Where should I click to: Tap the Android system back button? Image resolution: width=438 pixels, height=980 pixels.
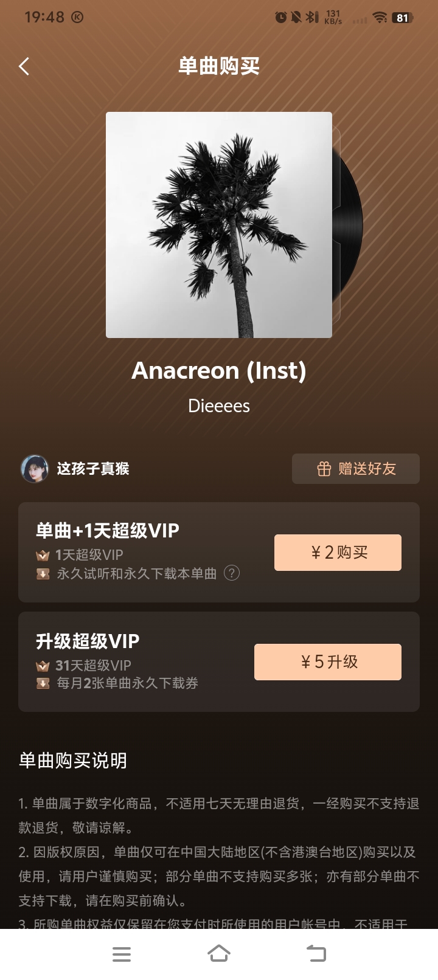coord(316,954)
